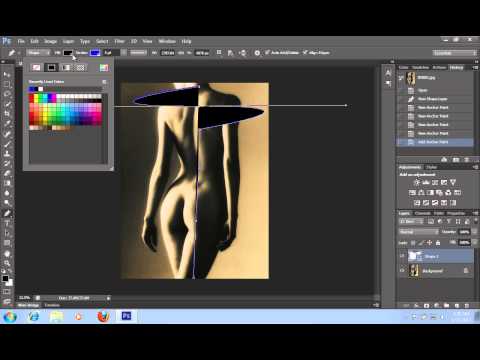This screenshot has height=360, width=480.
Task: Select the Move tool
Action: pos(7,74)
